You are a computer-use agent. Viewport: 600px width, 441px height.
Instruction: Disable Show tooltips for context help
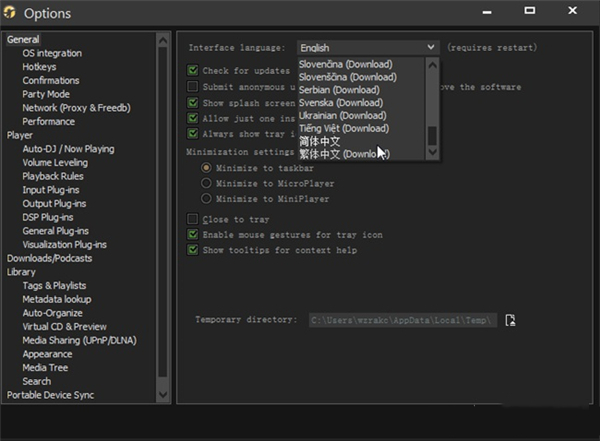(x=193, y=250)
